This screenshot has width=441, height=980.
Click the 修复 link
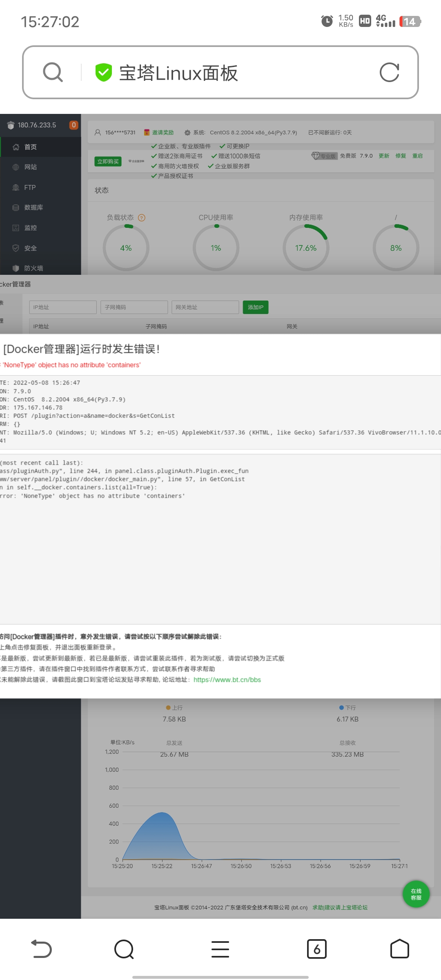tap(401, 156)
